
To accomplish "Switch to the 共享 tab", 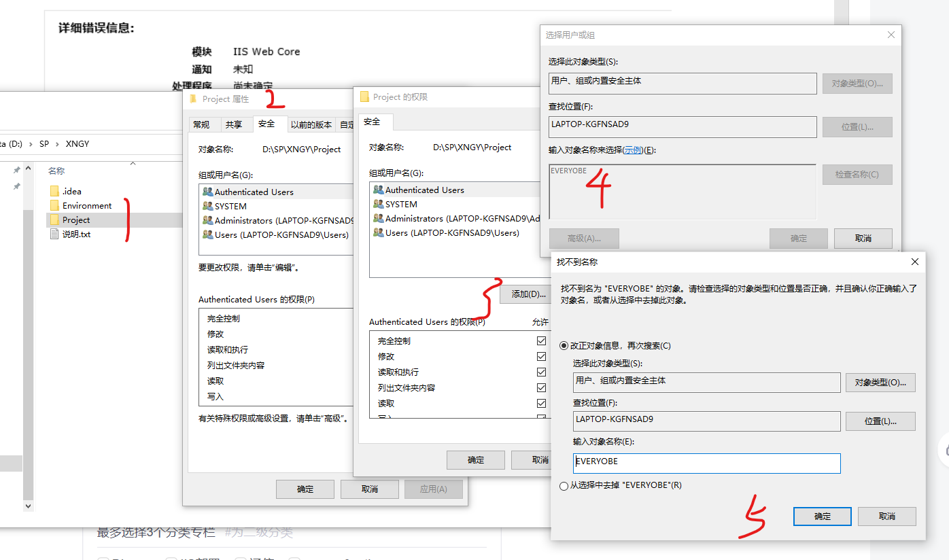I will (235, 124).
